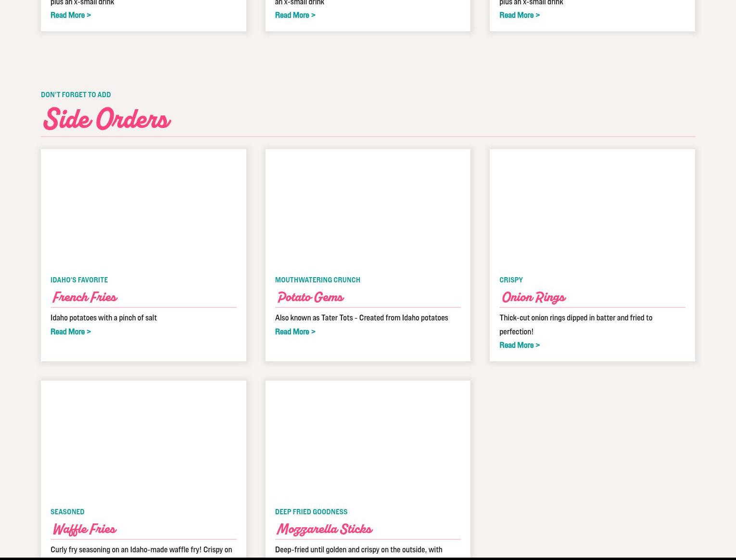Open Read More under French Fries
The width and height of the screenshot is (736, 560).
[x=70, y=332]
